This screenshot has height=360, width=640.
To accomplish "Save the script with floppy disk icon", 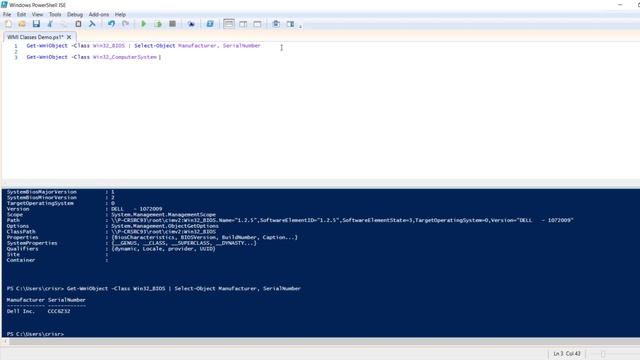I will (36, 24).
